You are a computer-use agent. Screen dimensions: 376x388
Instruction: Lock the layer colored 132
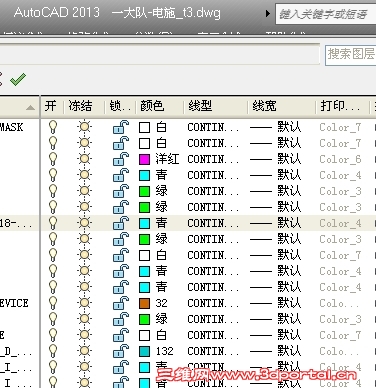(121, 351)
